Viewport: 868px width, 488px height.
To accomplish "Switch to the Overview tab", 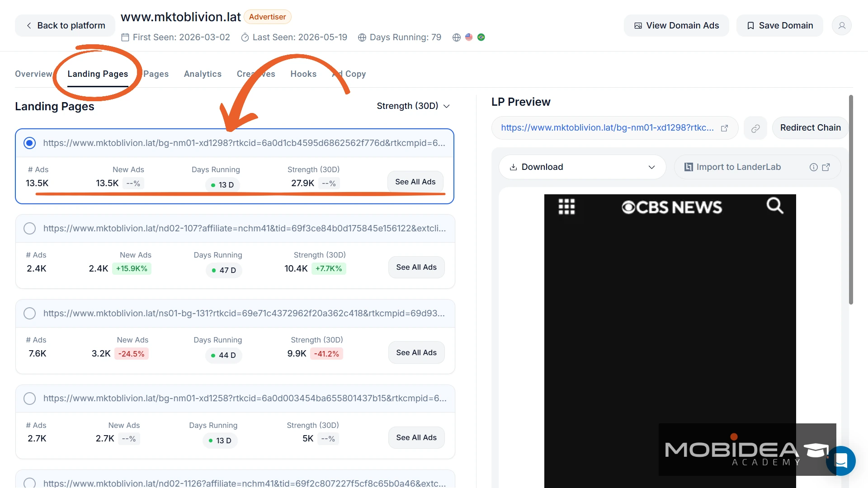I will click(x=33, y=74).
